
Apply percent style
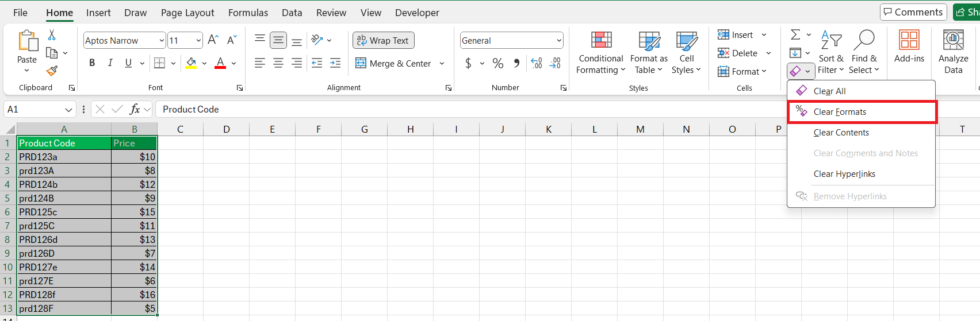pyautogui.click(x=498, y=63)
